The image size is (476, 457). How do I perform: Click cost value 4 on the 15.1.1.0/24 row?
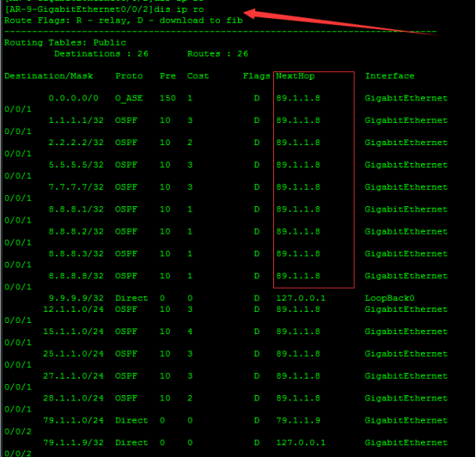pyautogui.click(x=190, y=332)
